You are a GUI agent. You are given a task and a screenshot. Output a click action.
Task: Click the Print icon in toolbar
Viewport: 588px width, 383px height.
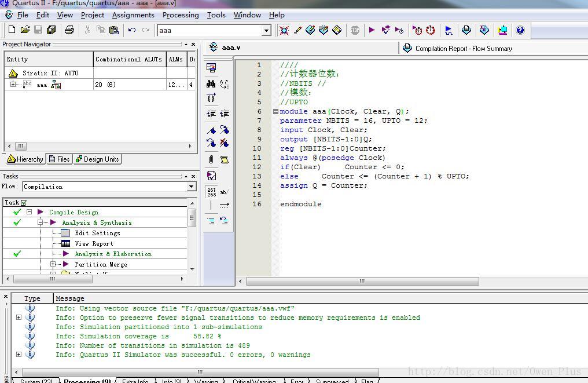coord(69,30)
